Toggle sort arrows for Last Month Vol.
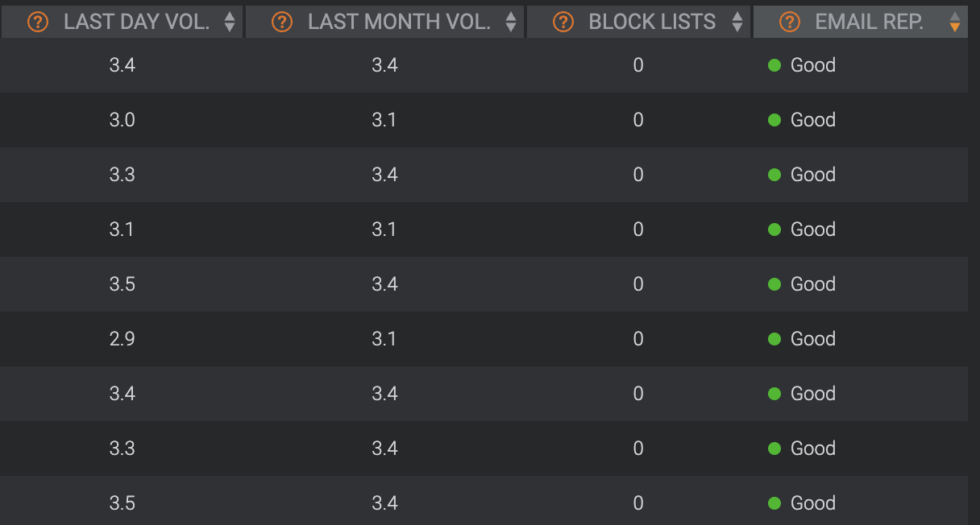The image size is (980, 525). click(511, 22)
